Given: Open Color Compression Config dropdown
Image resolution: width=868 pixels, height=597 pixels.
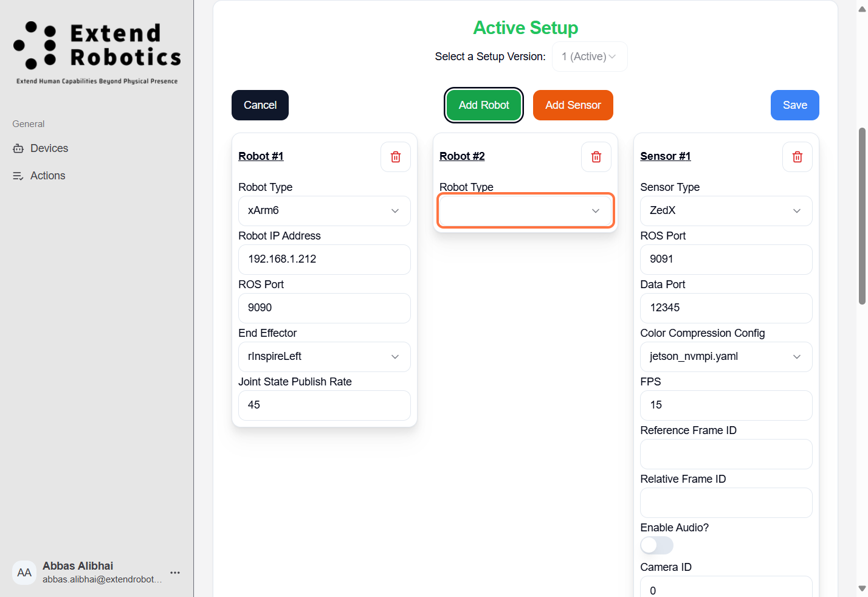Looking at the screenshot, I should (x=726, y=357).
